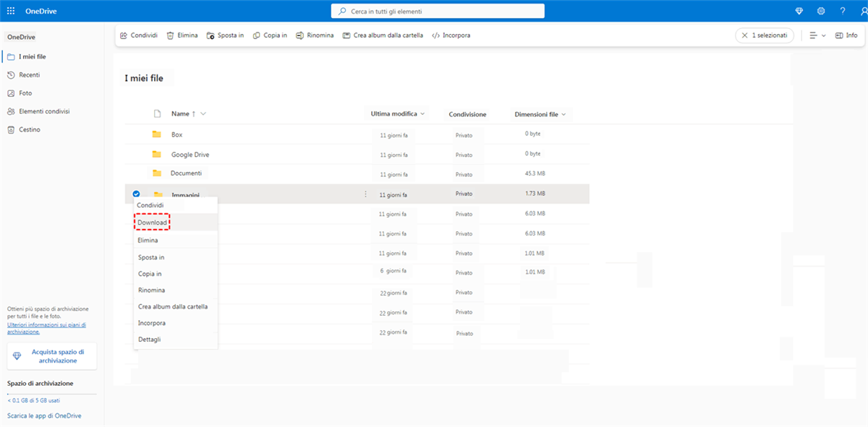Click the premium diamond icon in header
868x427 pixels.
coord(799,12)
